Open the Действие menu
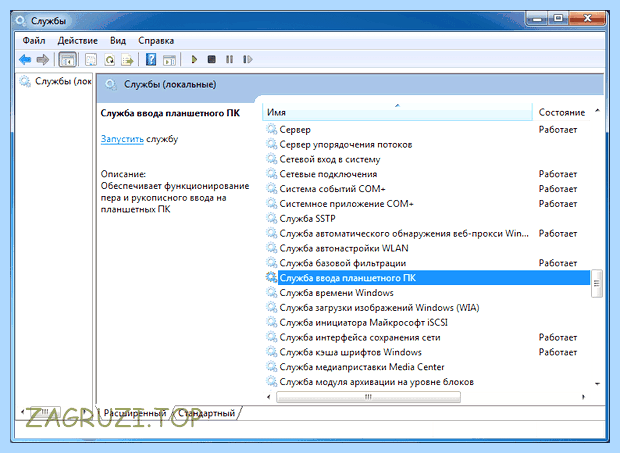 point(78,41)
